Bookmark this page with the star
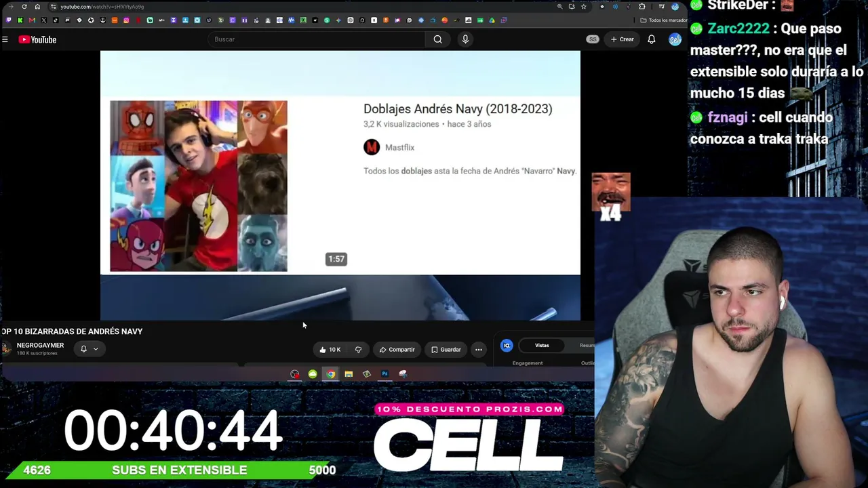 click(x=583, y=7)
